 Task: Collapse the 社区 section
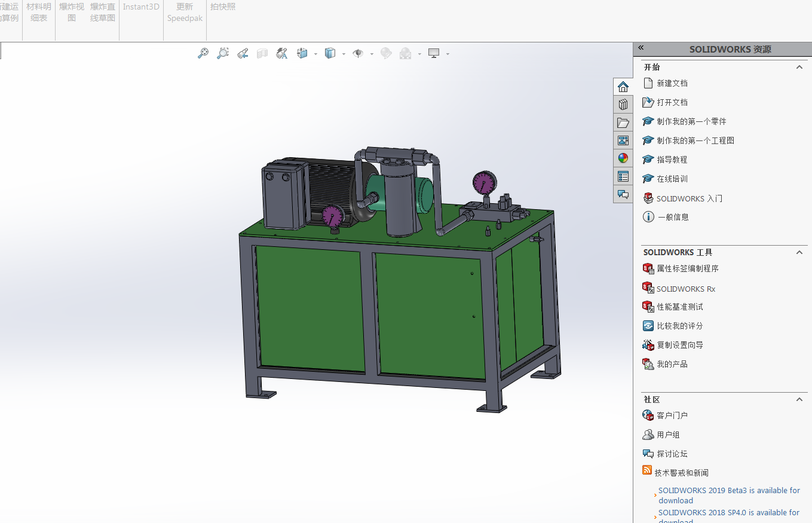799,399
